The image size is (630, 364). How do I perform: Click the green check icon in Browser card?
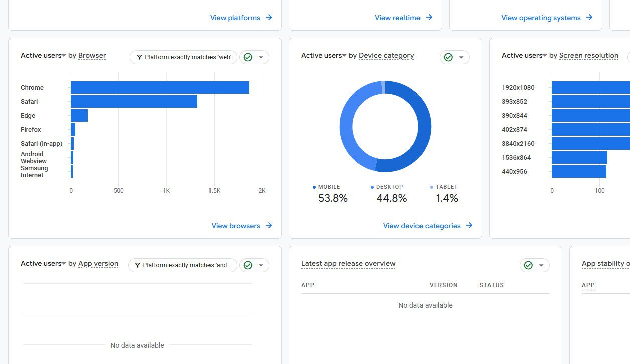[x=248, y=57]
